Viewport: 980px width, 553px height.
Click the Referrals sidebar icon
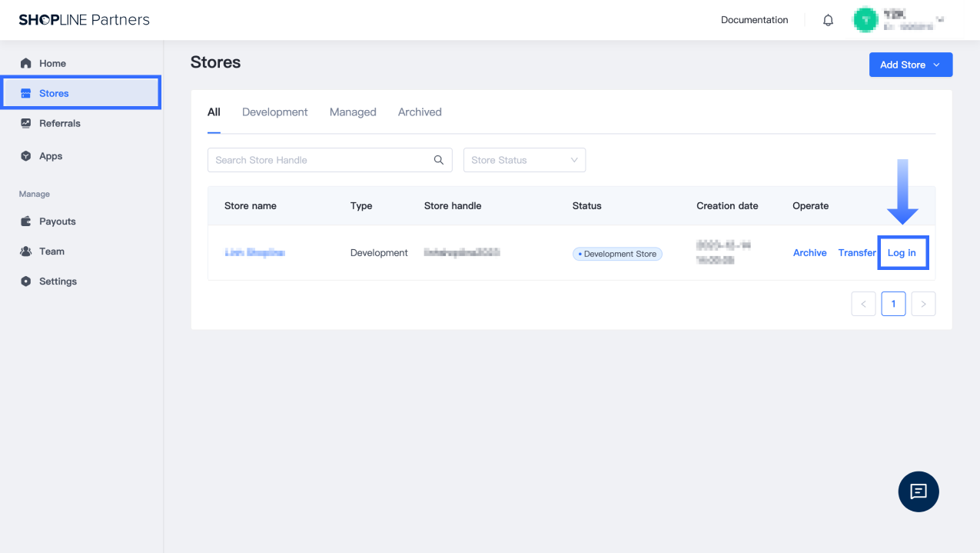(x=26, y=123)
